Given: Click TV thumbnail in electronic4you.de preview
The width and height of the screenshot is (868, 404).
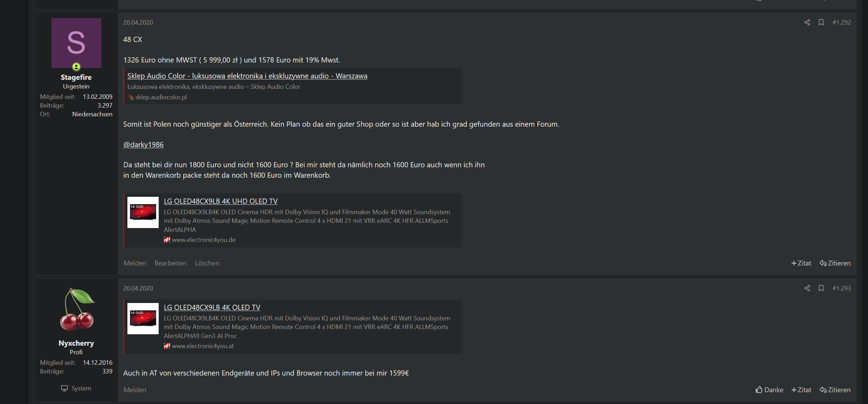Looking at the screenshot, I should pos(143,212).
